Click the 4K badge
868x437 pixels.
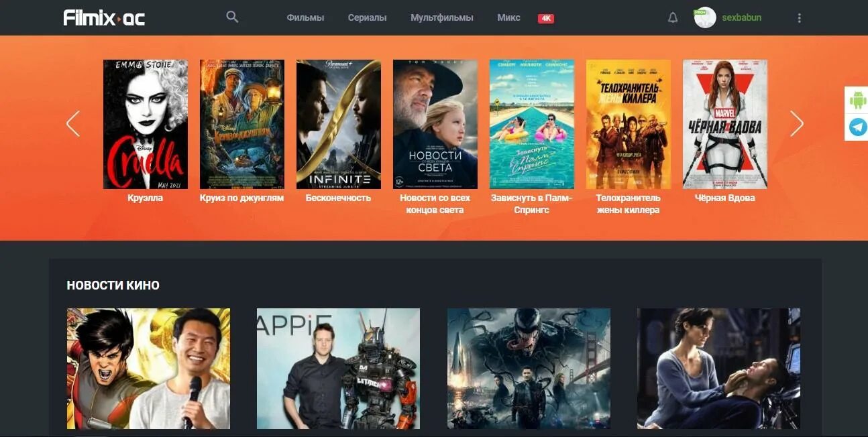545,18
